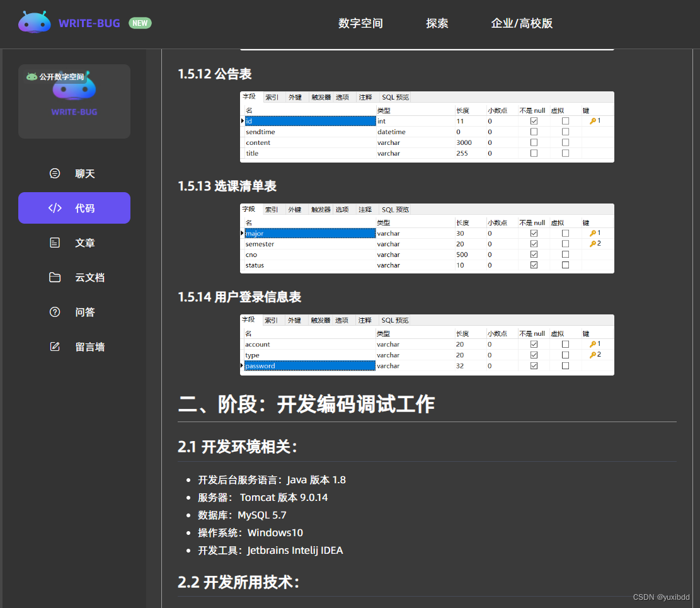Check 不是null checkbox for the sendtime row
This screenshot has height=608, width=700.
(x=534, y=132)
